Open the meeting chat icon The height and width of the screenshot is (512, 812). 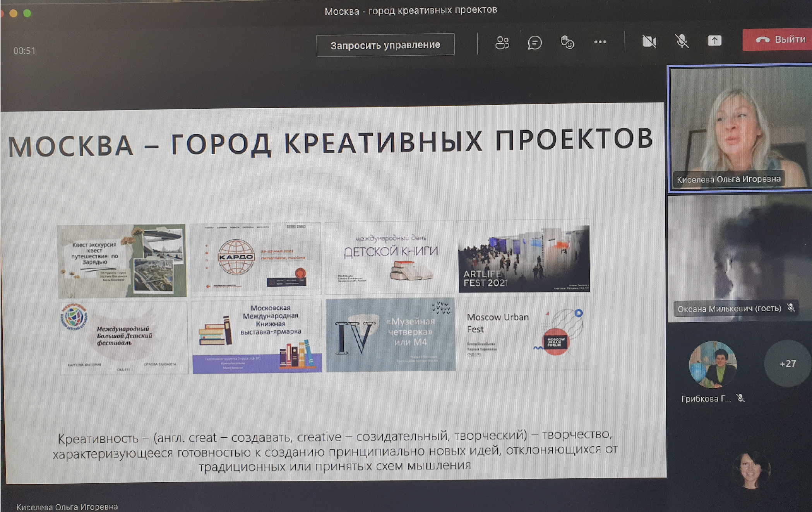(534, 43)
